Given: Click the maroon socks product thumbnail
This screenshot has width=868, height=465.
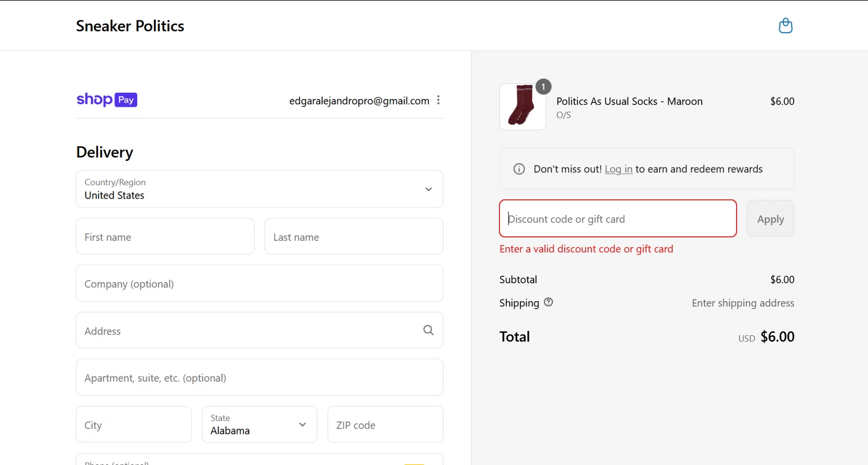Looking at the screenshot, I should tap(523, 107).
